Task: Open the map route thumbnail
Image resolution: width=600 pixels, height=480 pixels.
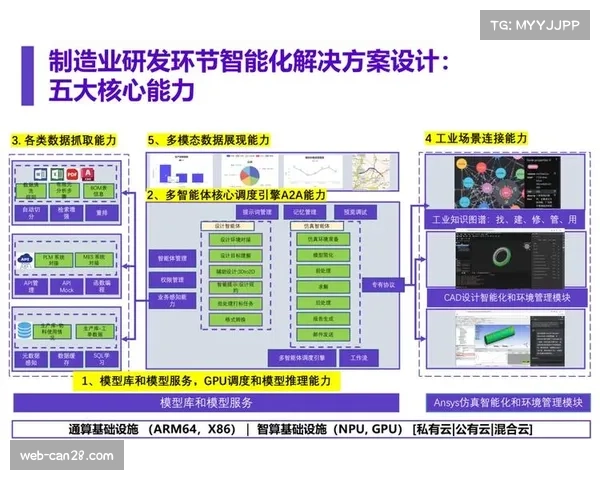Action: click(x=372, y=171)
